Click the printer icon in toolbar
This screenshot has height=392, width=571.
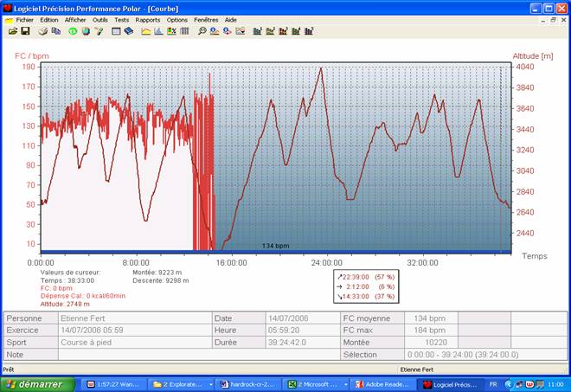(42, 31)
